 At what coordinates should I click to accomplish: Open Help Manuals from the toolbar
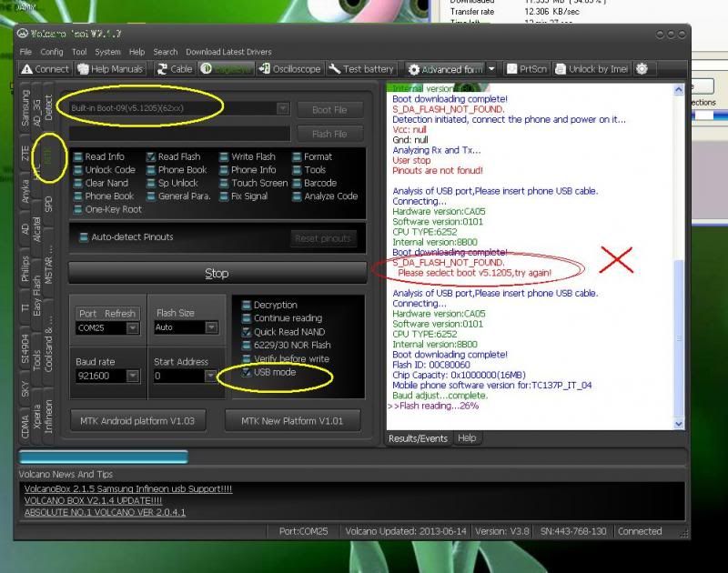coord(110,69)
